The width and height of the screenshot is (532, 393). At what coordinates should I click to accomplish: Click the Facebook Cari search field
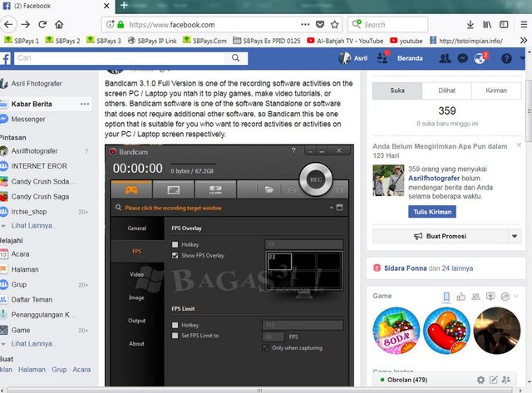click(x=120, y=58)
